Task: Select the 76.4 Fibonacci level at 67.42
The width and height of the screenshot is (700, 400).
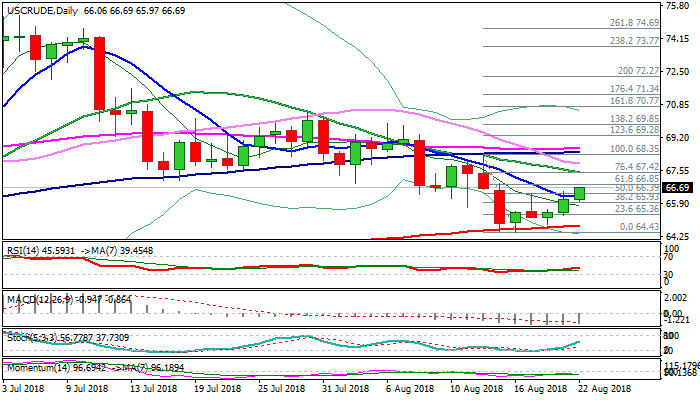Action: point(636,167)
